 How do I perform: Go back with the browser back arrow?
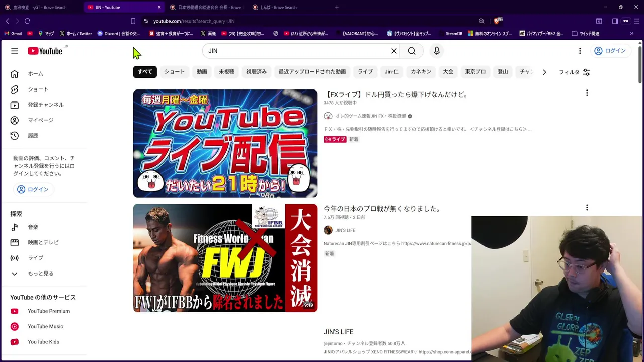[x=7, y=21]
